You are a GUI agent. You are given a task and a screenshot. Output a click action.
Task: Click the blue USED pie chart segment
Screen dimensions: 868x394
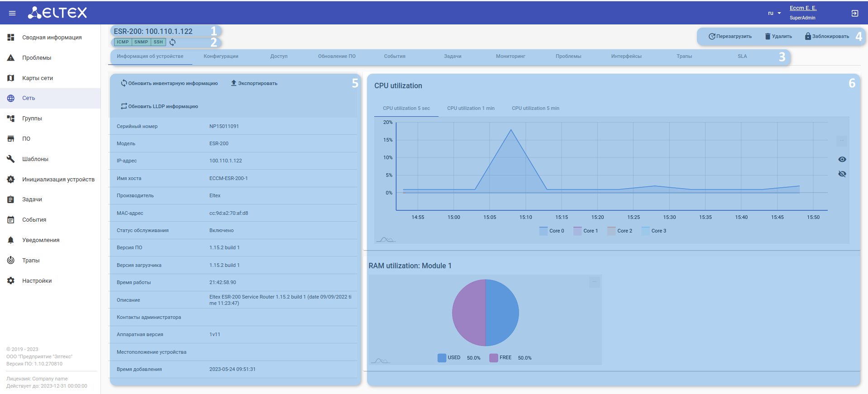502,313
